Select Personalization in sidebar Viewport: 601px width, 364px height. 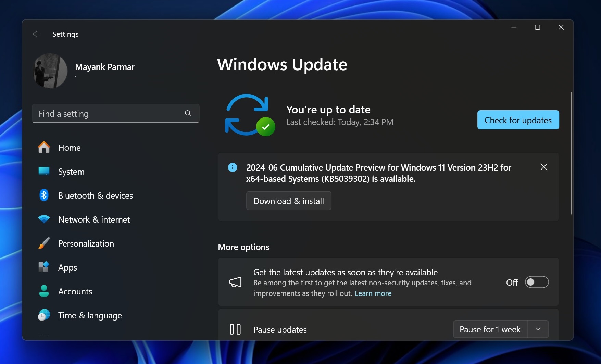[116, 243]
